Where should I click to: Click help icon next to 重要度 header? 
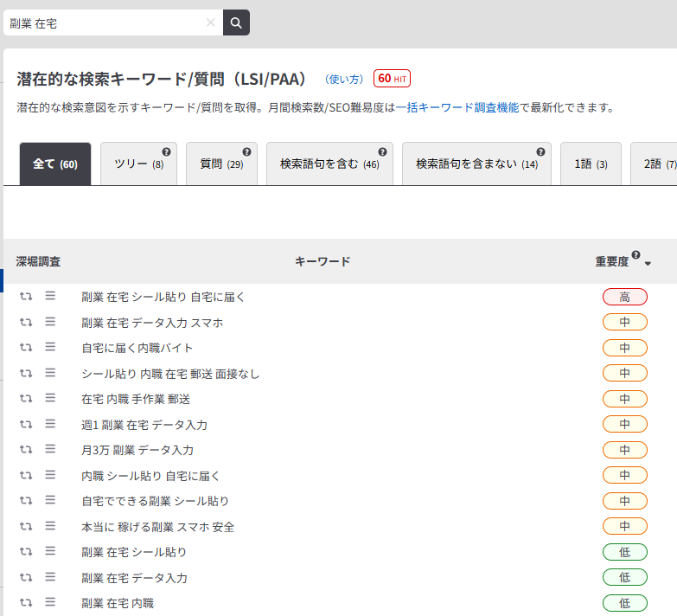point(636,255)
